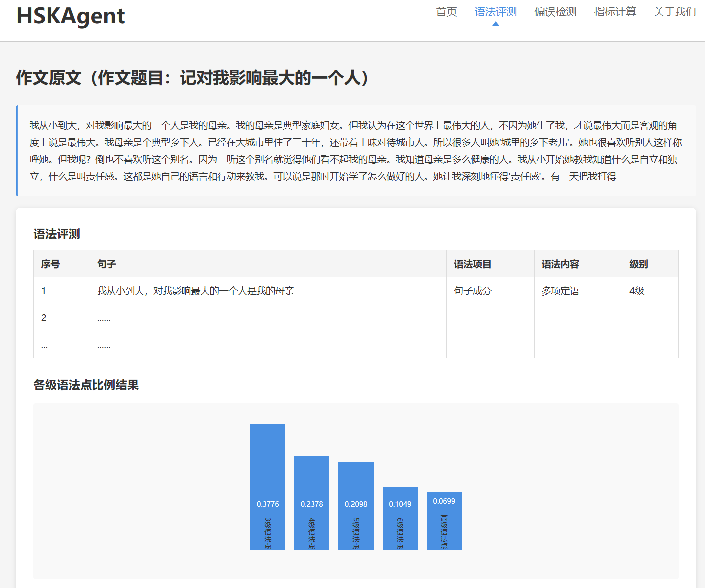Click the essay text block
The width and height of the screenshot is (705, 588).
click(356, 151)
